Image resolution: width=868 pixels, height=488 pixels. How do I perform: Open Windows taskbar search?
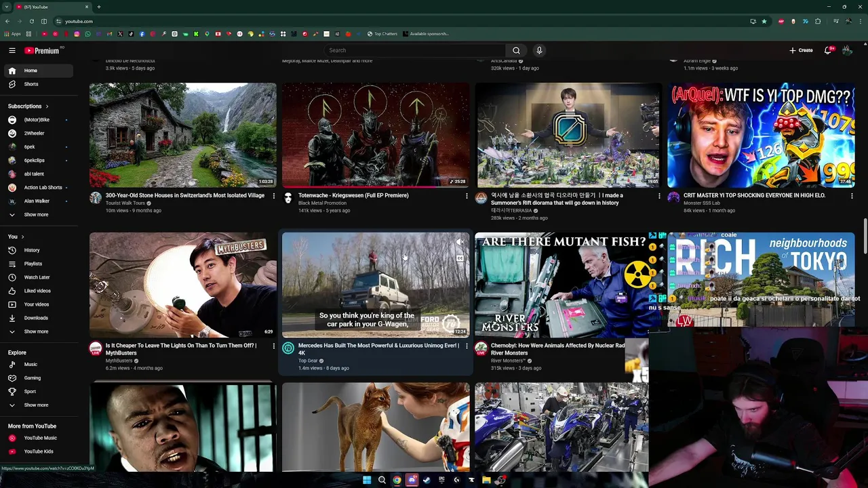[382, 480]
